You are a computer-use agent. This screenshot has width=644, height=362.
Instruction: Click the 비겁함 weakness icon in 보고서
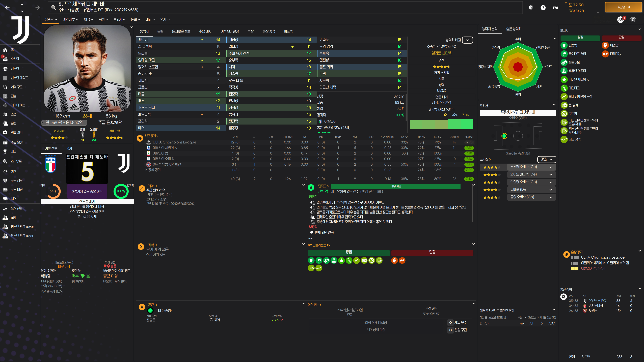tap(605, 45)
